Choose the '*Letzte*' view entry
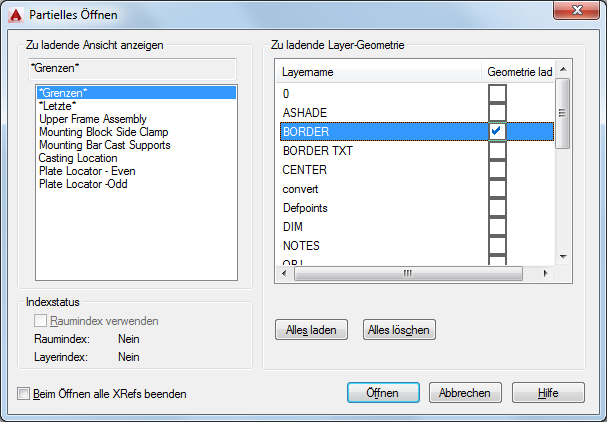 point(57,106)
